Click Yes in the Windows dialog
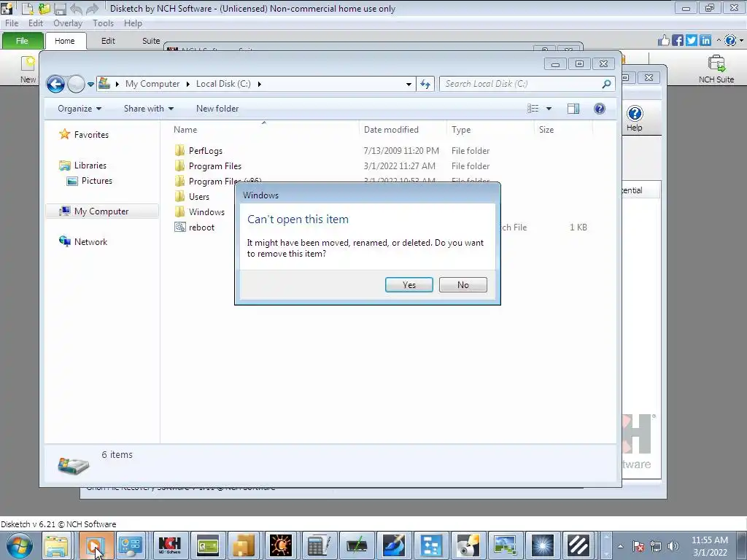The width and height of the screenshot is (747, 560). [409, 285]
